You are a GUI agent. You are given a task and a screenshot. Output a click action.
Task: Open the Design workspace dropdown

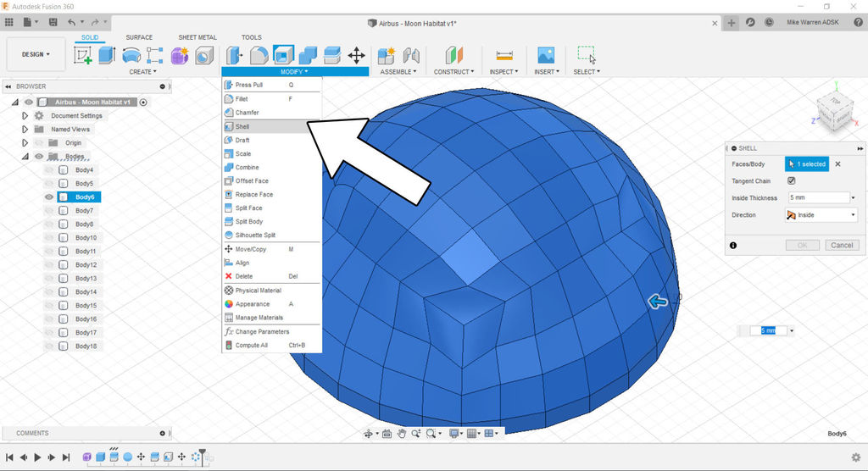[36, 54]
